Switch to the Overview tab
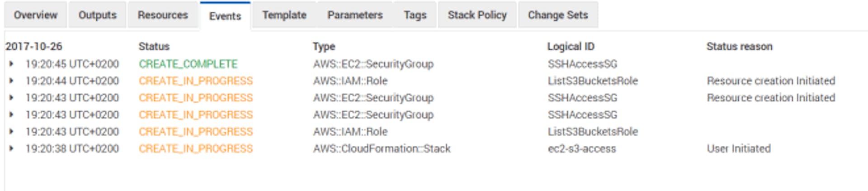The height and width of the screenshot is (191, 868). (36, 15)
